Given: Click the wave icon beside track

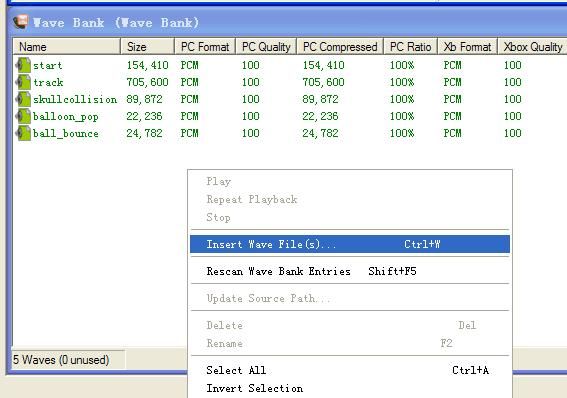Looking at the screenshot, I should point(23,82).
